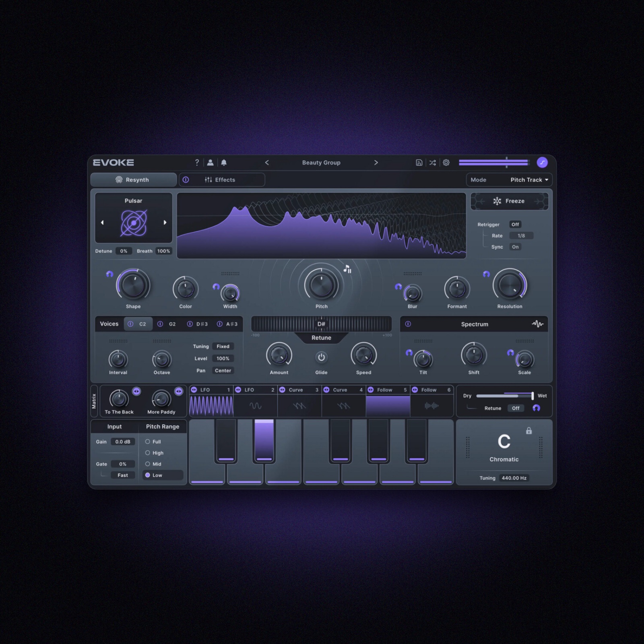The image size is (644, 644).
Task: Select previous oscillator with Pulsar left arrow
Action: (x=102, y=223)
